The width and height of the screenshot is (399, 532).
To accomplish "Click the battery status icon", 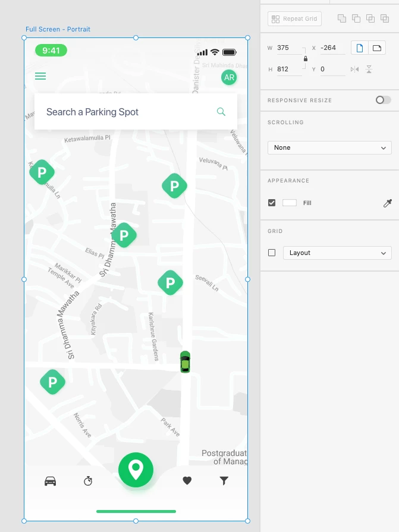I will coord(230,52).
